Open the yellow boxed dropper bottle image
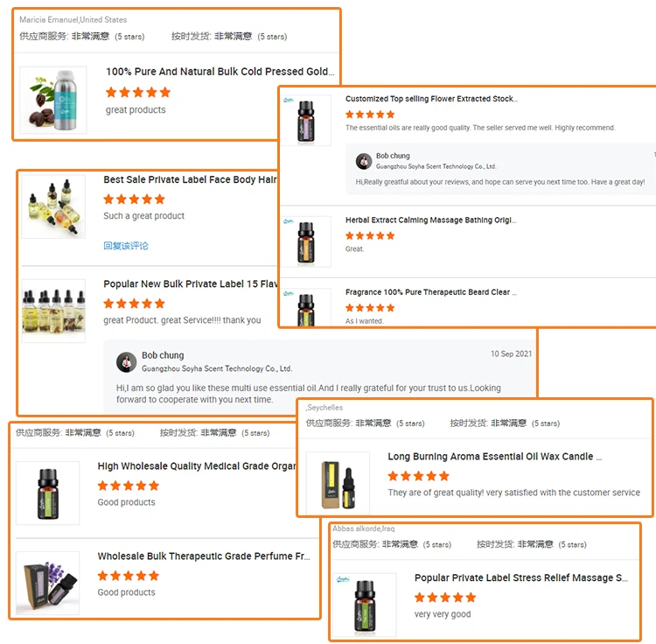656x644 pixels. (x=338, y=483)
